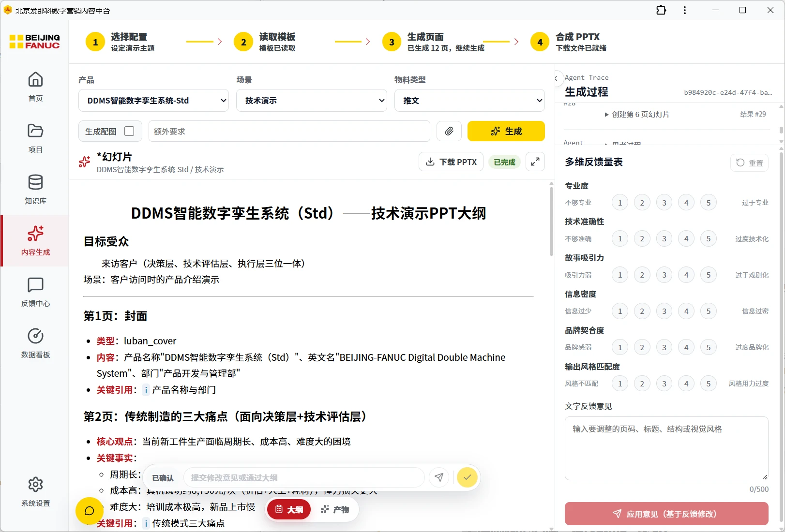The image size is (785, 532).
Task: Open the three-dot menu in title bar
Action: [x=685, y=10]
